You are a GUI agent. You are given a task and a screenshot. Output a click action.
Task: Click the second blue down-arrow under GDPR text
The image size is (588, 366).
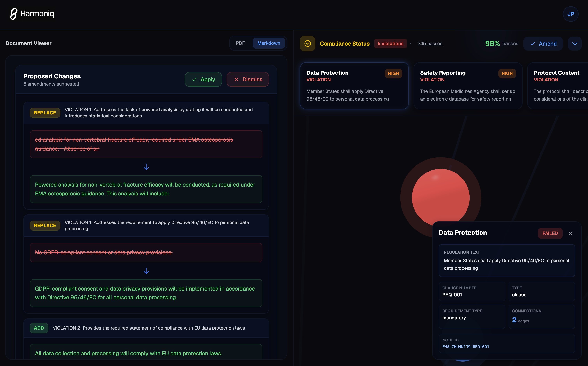146,271
